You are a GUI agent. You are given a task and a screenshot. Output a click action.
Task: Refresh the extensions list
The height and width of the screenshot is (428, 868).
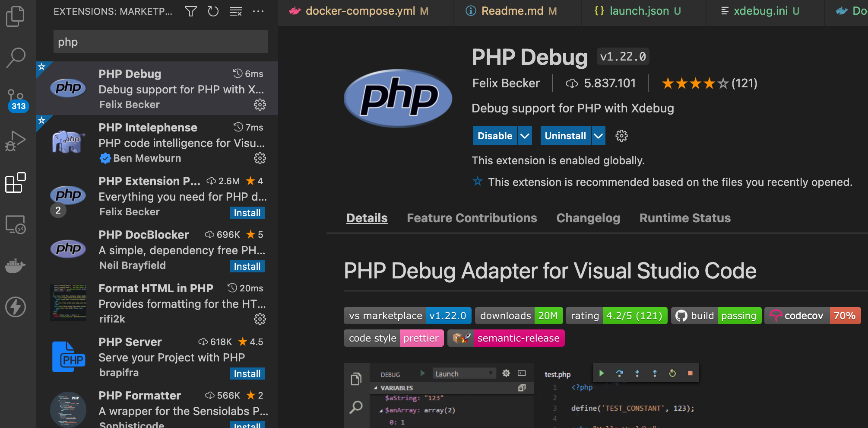(213, 11)
